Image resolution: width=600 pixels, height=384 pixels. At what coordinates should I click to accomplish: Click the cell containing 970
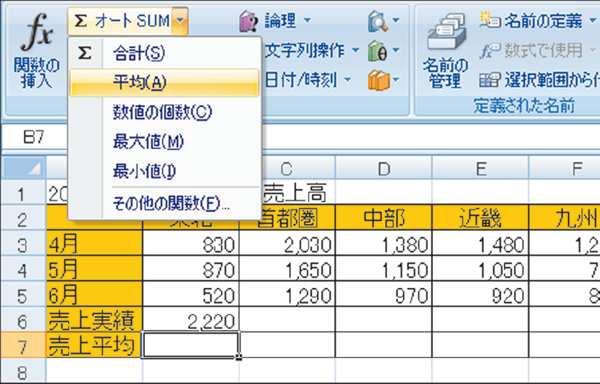(x=384, y=295)
